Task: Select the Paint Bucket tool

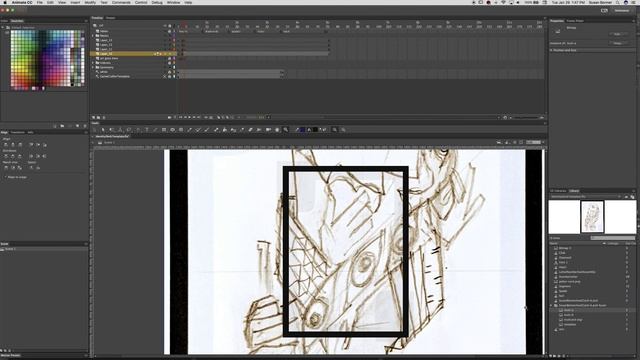Action: point(224,130)
